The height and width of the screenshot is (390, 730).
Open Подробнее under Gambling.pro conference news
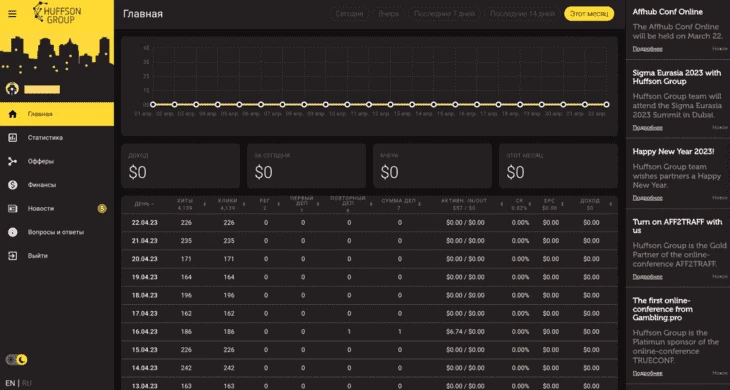(647, 373)
